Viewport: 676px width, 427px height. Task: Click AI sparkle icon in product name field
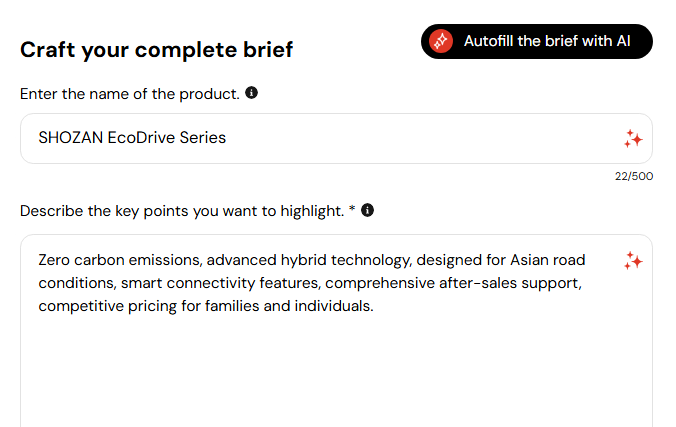(x=632, y=139)
